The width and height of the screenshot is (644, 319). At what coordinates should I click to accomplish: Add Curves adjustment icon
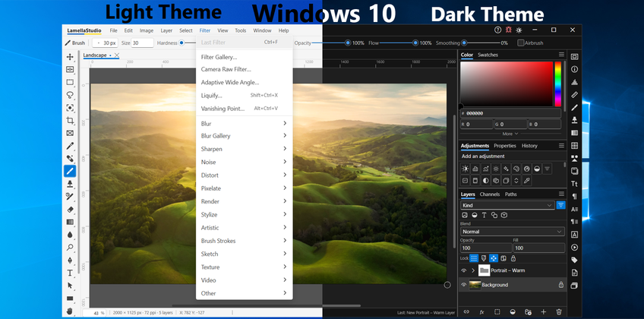click(x=485, y=169)
